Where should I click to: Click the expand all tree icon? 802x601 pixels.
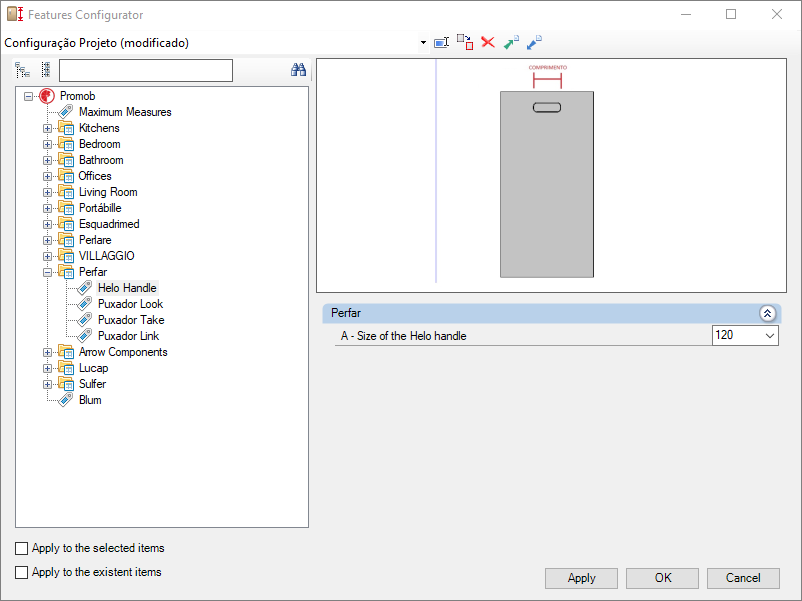point(22,70)
